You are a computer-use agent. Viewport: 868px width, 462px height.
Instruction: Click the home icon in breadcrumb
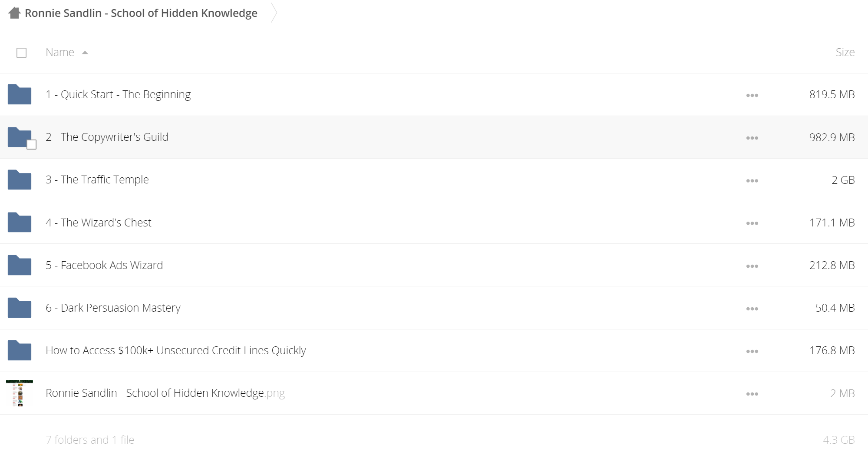14,13
